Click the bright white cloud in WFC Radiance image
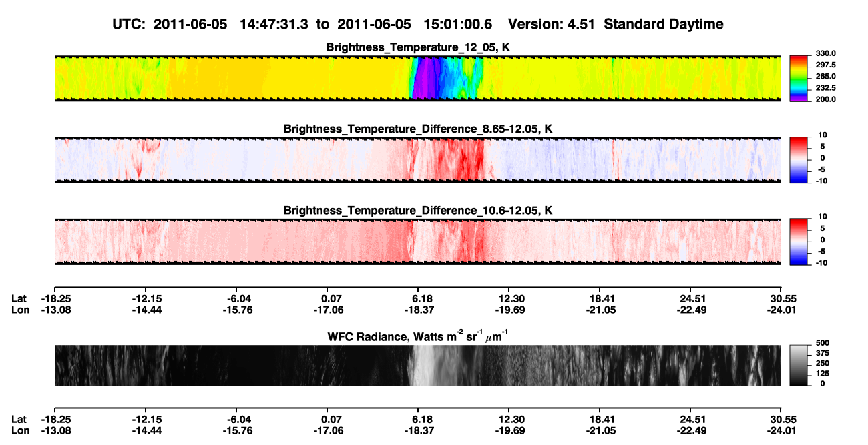 pos(423,366)
